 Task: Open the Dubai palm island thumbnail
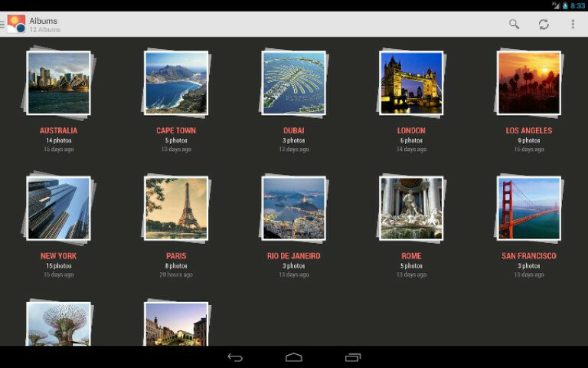coord(294,83)
